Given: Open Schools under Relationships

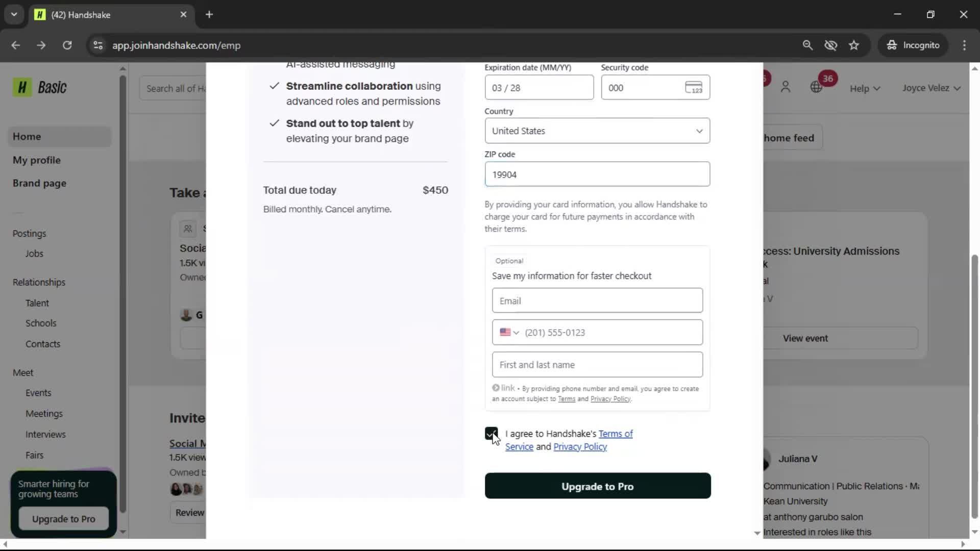Looking at the screenshot, I should 41,323.
